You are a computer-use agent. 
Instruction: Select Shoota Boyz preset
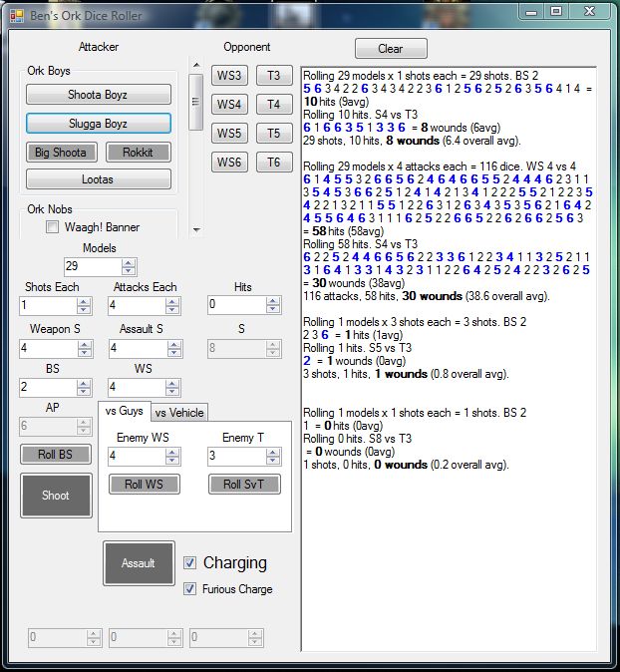[x=98, y=95]
